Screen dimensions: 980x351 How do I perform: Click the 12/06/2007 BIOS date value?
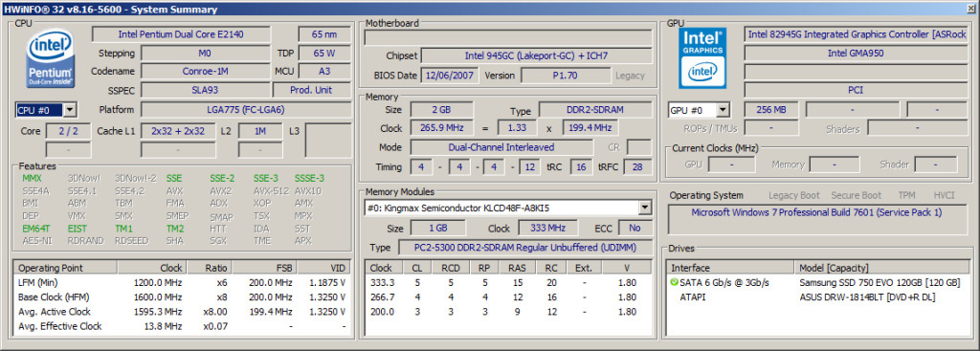(x=450, y=76)
